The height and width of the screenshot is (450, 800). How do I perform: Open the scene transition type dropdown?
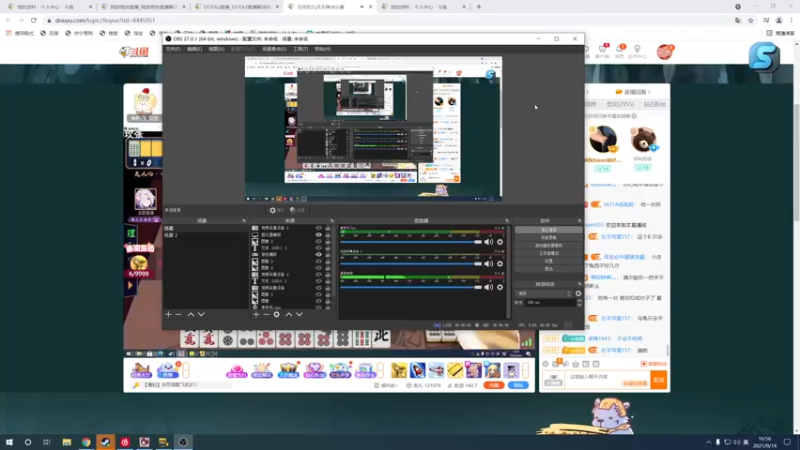click(544, 293)
